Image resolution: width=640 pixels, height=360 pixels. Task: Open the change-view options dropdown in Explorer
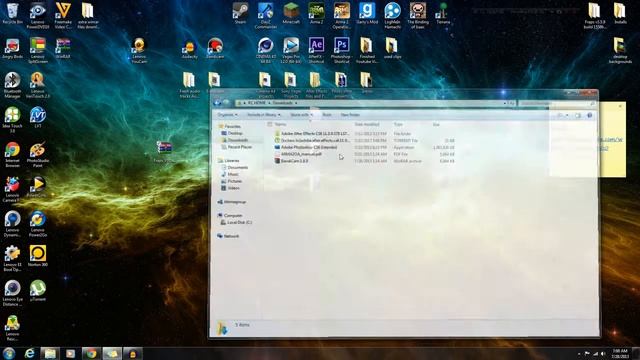[x=567, y=116]
